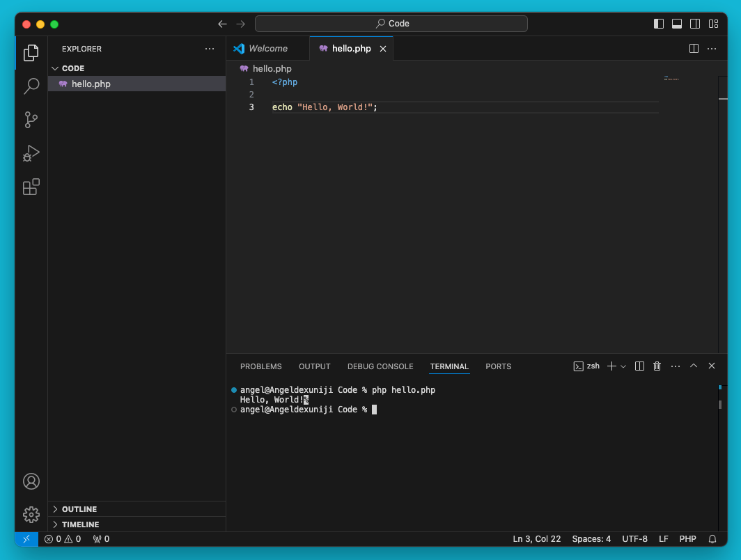The image size is (741, 560).
Task: Toggle the bottom panel layout button
Action: tap(677, 24)
